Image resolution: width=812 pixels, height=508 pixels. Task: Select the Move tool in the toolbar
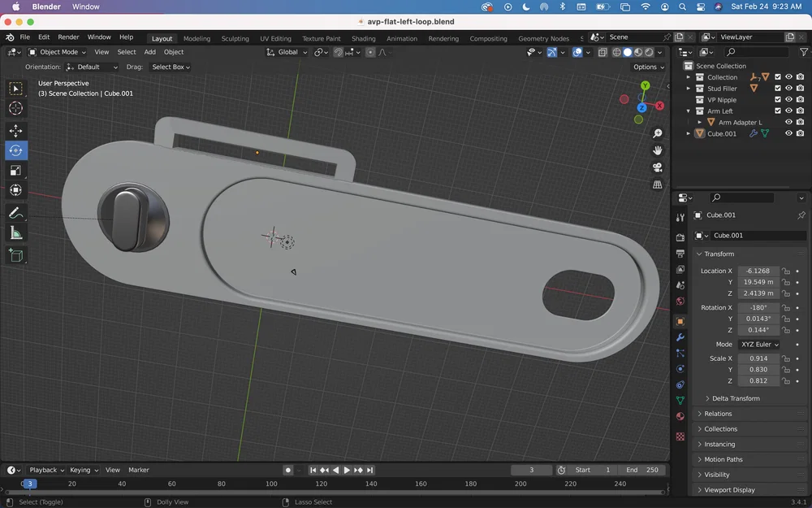click(15, 130)
